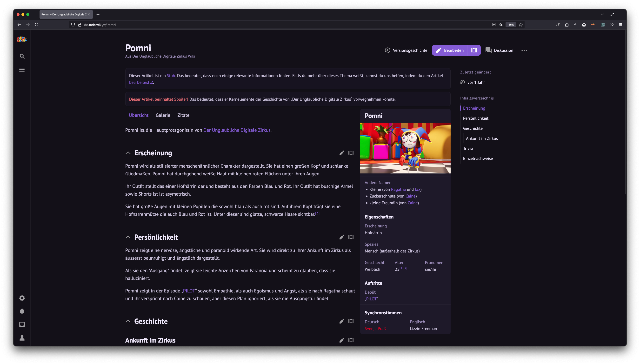Open the settings gear in the sidebar
This screenshot has width=640, height=364.
pyautogui.click(x=22, y=298)
